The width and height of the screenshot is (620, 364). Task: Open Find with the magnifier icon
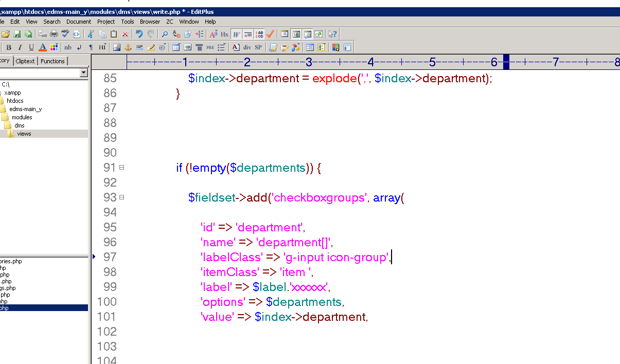[x=165, y=34]
